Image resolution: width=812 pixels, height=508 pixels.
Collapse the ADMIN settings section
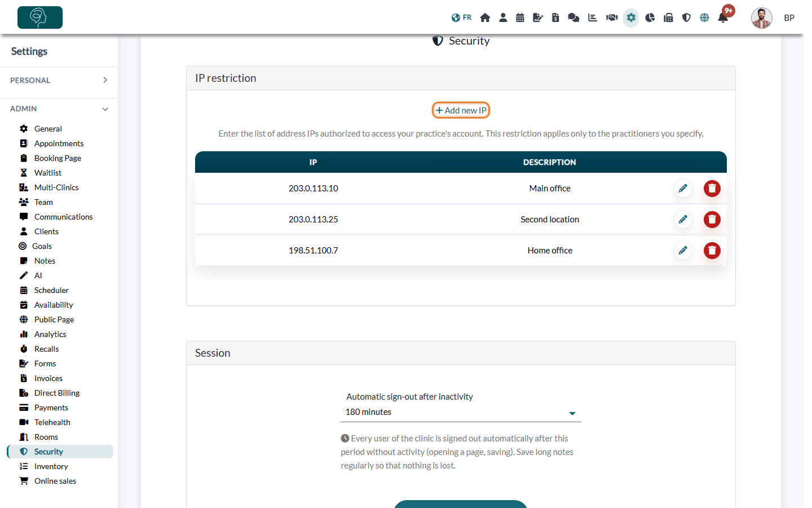[x=59, y=108]
